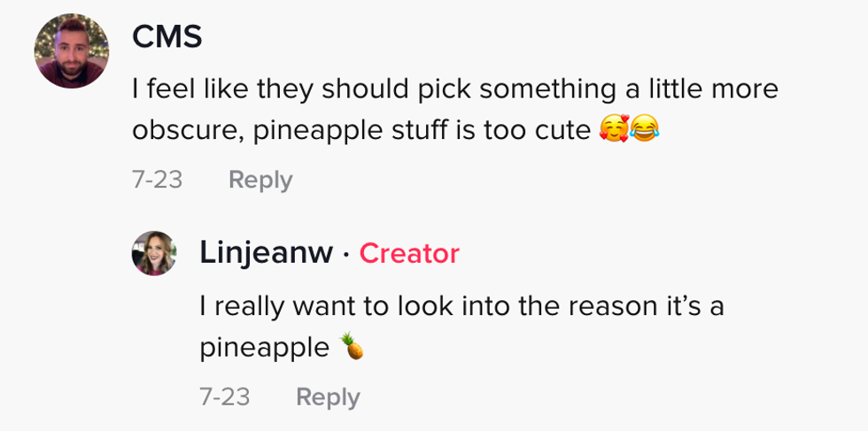868x431 pixels.
Task: Click the 7-23 date under CMS's comment
Action: pos(157,180)
